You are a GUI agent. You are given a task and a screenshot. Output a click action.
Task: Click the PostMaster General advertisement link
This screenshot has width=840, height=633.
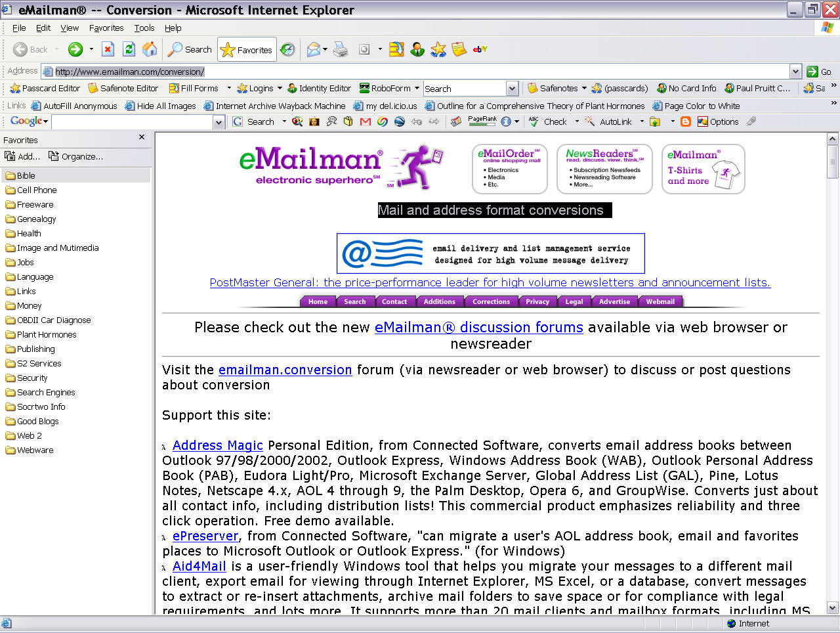click(x=490, y=282)
